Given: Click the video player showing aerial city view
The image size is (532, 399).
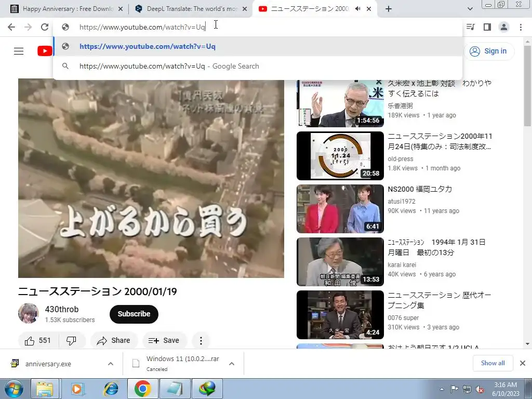Looking at the screenshot, I should pyautogui.click(x=151, y=178).
